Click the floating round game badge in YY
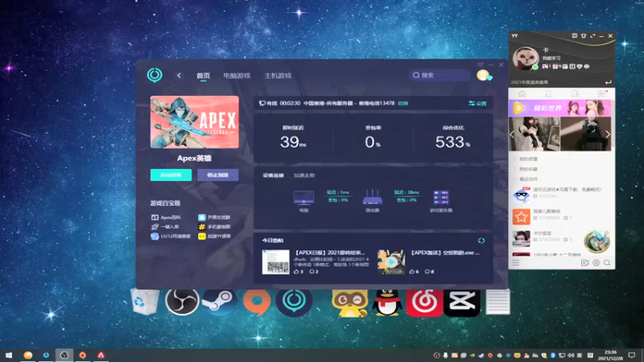This screenshot has height=362, width=644. tap(597, 241)
